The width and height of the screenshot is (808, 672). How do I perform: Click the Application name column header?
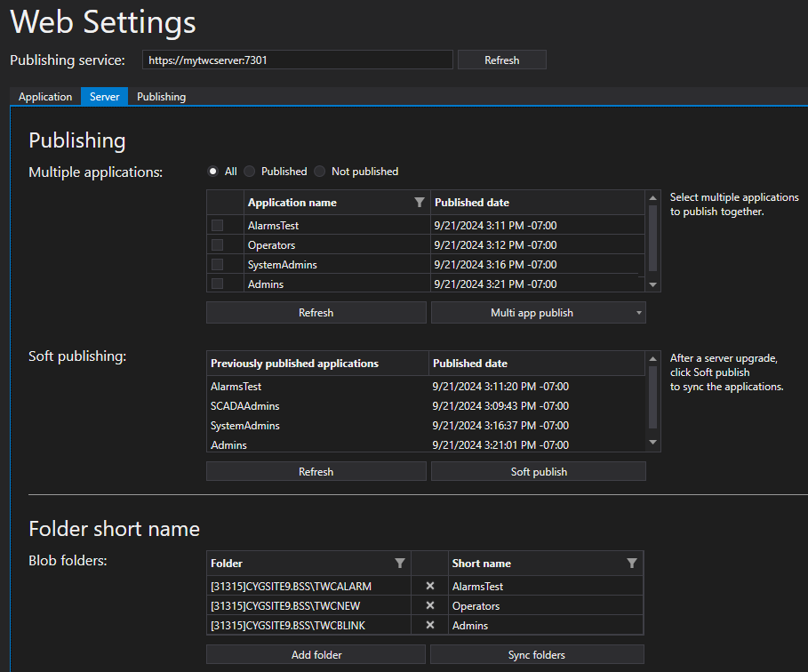coord(337,203)
